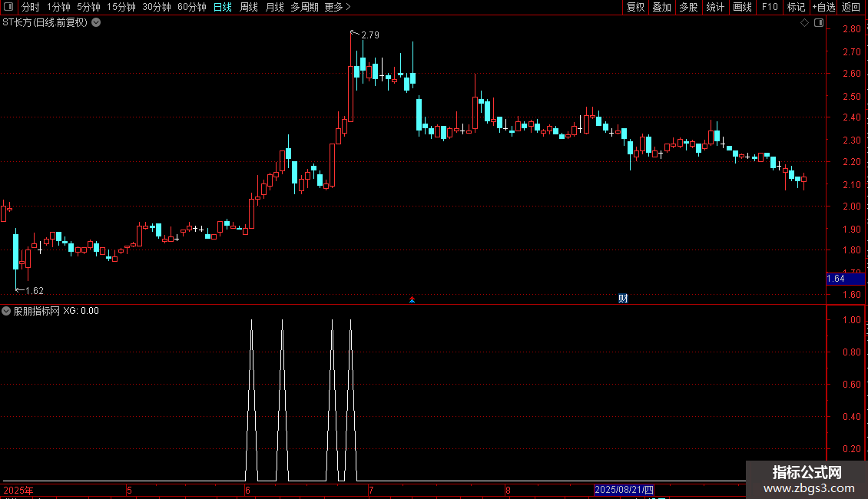The image size is (868, 499).
Task: Switch to 分时 intraday view
Action: [x=31, y=7]
